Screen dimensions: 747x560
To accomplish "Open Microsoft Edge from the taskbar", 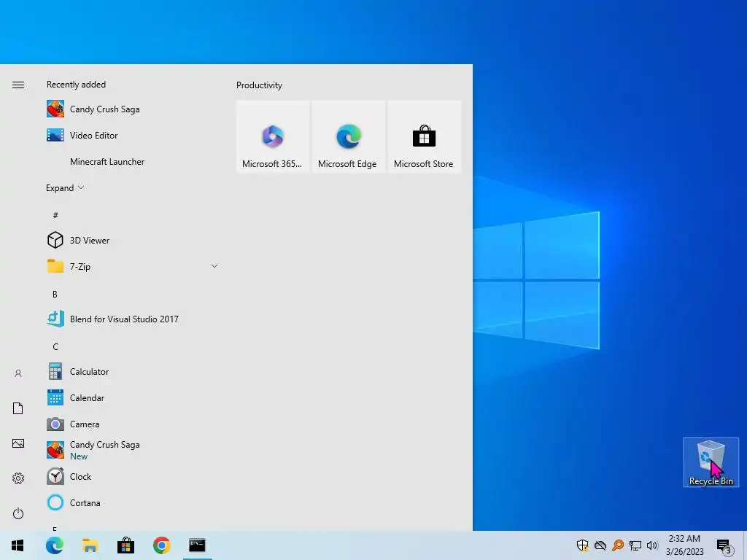I will click(x=54, y=545).
